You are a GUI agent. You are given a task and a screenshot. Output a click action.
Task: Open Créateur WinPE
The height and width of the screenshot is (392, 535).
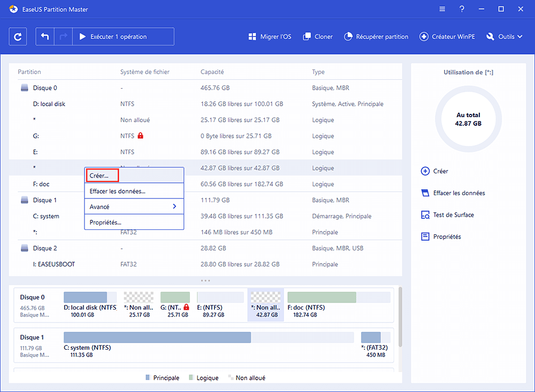[x=447, y=36]
